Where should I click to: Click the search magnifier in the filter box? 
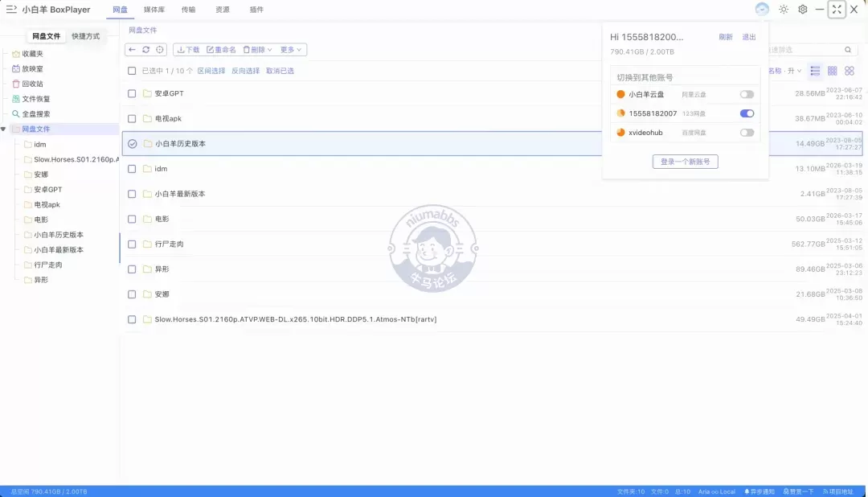848,50
